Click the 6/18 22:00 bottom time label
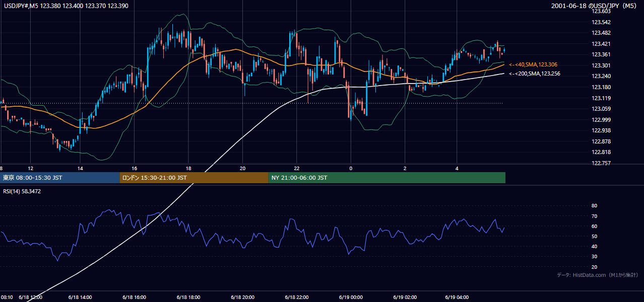The width and height of the screenshot is (644, 302). point(297,297)
